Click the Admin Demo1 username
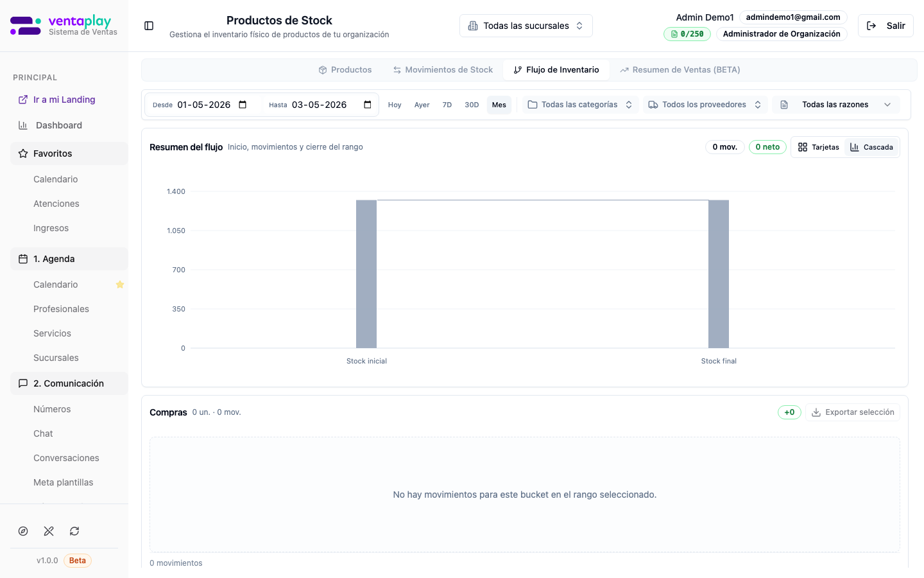The width and height of the screenshot is (924, 578). click(x=705, y=17)
